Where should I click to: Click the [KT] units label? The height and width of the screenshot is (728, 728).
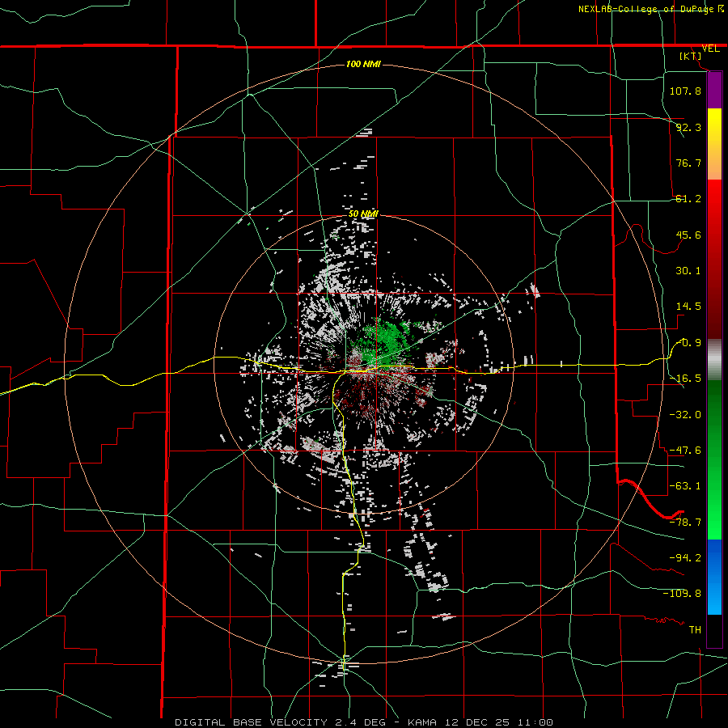click(x=691, y=56)
